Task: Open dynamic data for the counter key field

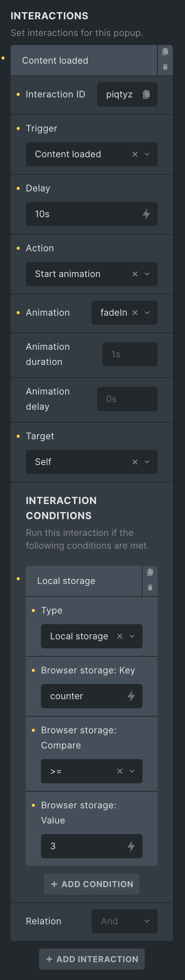Action: [131, 696]
